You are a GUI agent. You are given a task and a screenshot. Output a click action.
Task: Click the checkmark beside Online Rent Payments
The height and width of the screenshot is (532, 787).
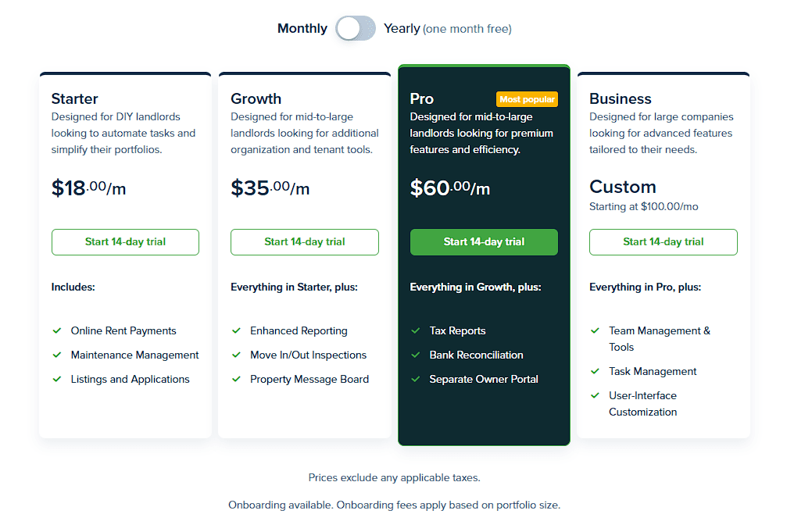57,330
